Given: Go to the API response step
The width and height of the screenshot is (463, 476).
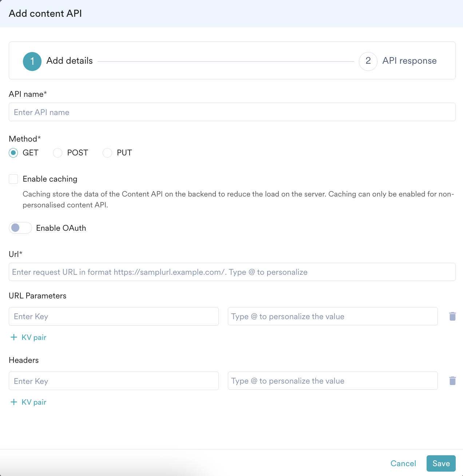Looking at the screenshot, I should (409, 61).
